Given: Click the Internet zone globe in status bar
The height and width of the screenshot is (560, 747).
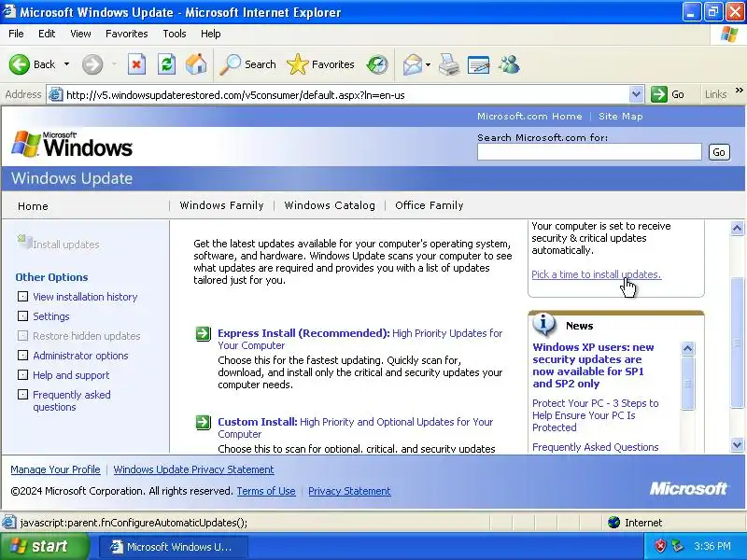Looking at the screenshot, I should [614, 523].
